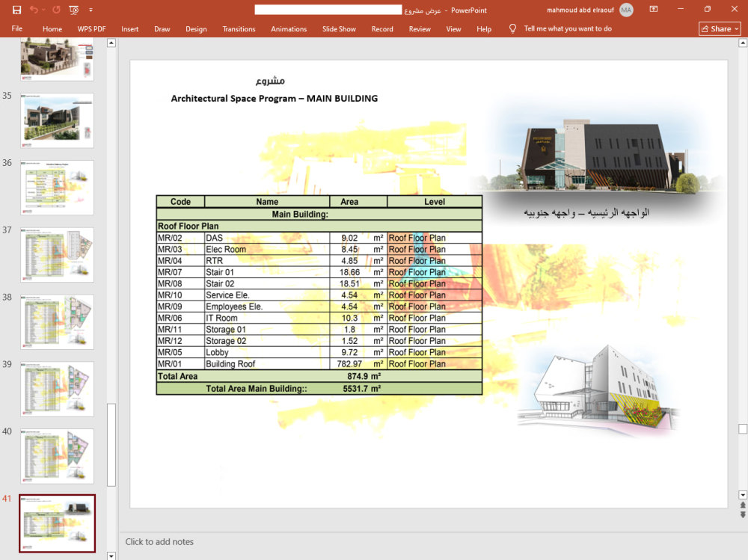Screen dimensions: 748x560
Task: Click the Building Roof name cell
Action: 267,364
